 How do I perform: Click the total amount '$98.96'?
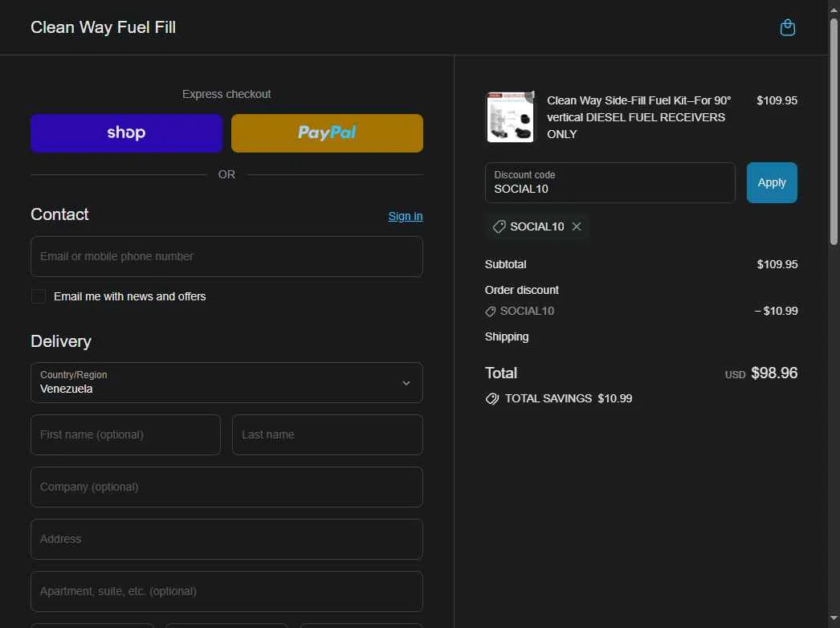point(774,373)
